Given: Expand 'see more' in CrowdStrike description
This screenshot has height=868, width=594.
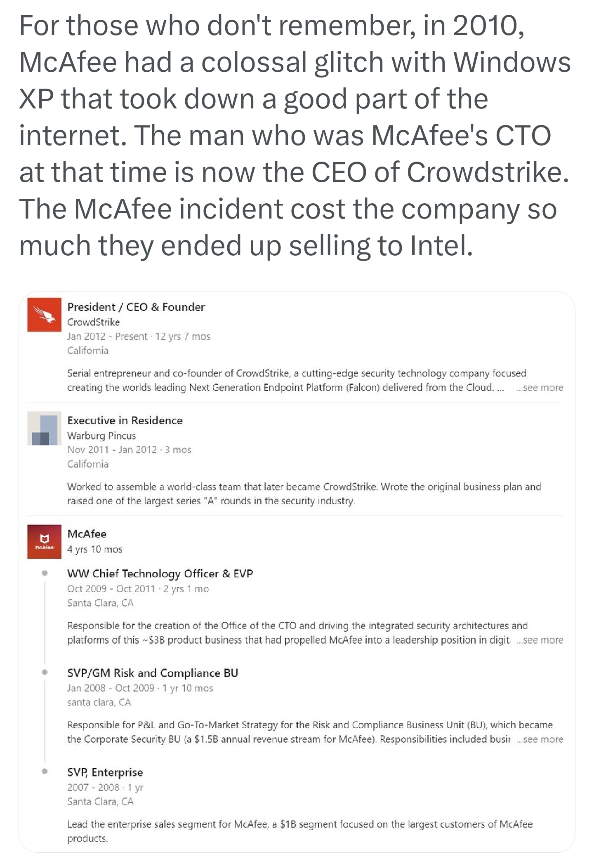Looking at the screenshot, I should coord(540,388).
